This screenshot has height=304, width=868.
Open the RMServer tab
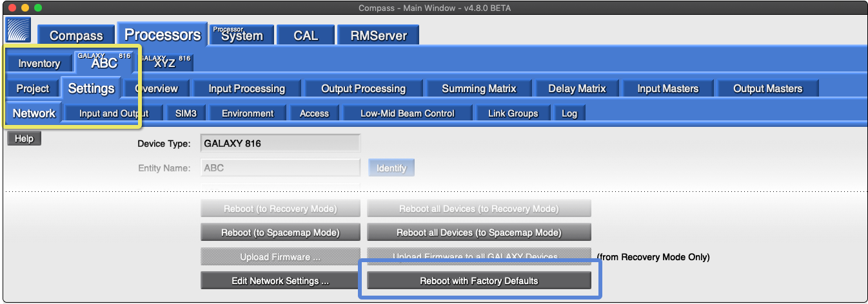tap(379, 35)
